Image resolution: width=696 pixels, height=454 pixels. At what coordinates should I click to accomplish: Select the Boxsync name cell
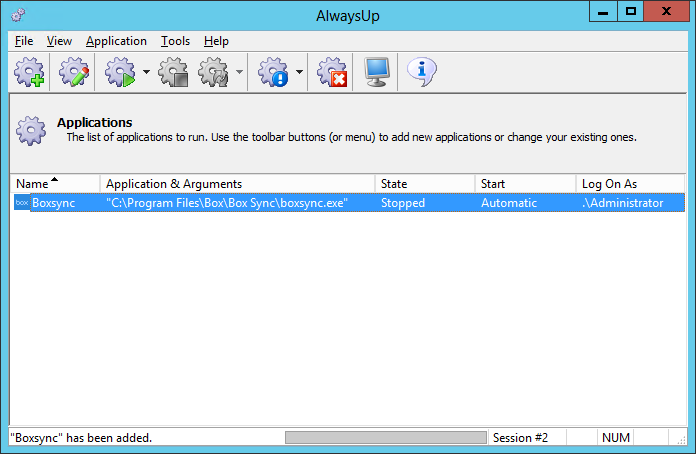54,203
